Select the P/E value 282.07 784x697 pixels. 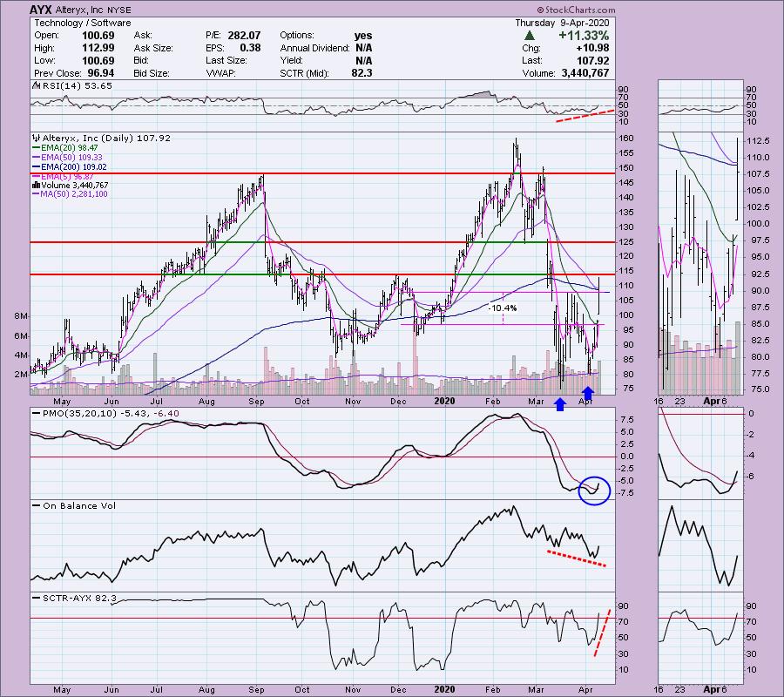click(244, 36)
